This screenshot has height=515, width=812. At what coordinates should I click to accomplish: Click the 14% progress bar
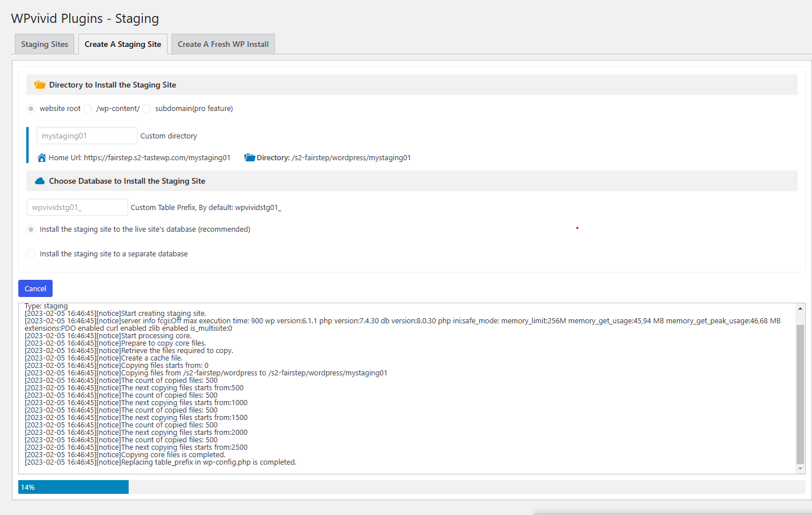point(412,487)
